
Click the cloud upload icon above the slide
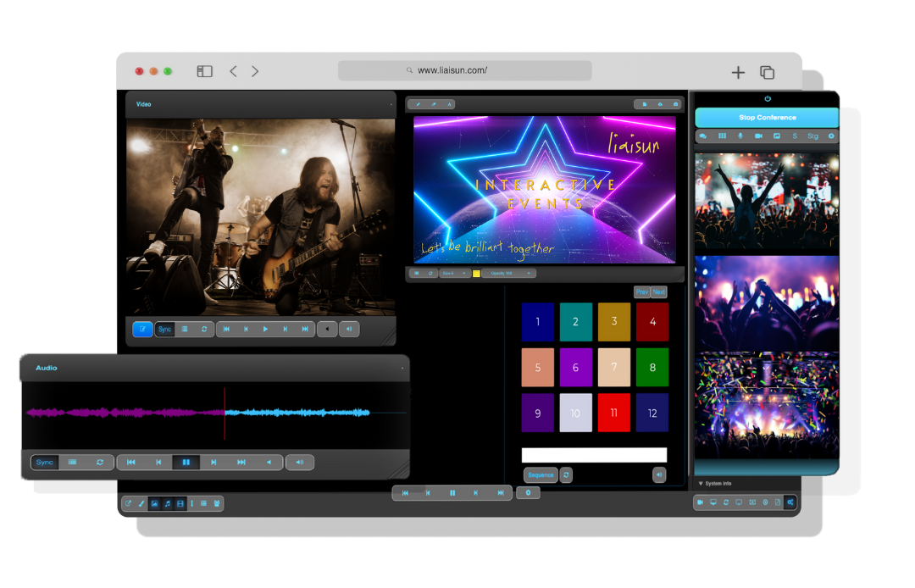click(x=660, y=104)
